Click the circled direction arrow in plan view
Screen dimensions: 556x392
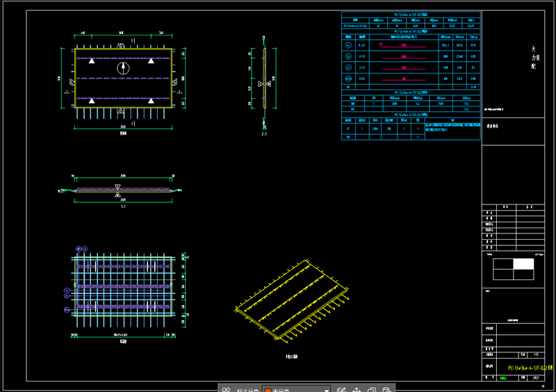click(x=123, y=67)
